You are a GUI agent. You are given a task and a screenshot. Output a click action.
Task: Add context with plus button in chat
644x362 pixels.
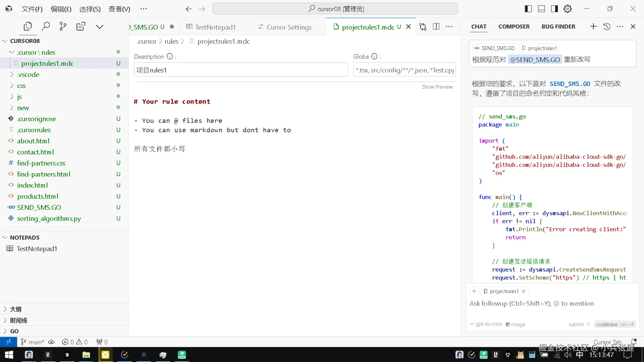(x=474, y=291)
